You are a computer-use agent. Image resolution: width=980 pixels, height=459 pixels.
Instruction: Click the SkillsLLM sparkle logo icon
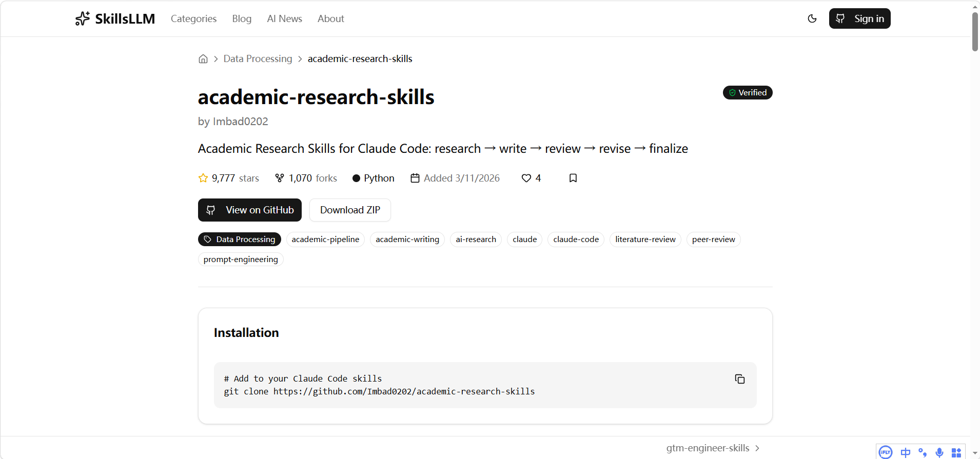click(82, 18)
